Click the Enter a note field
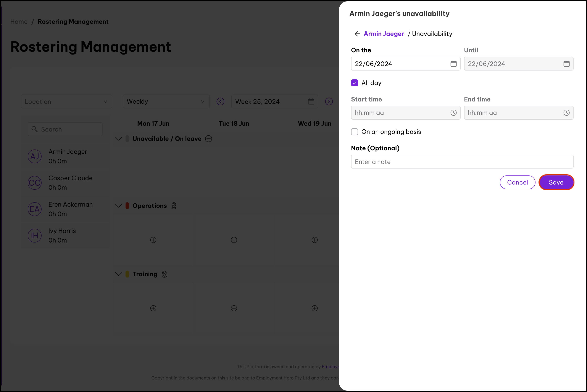587x392 pixels. 462,162
